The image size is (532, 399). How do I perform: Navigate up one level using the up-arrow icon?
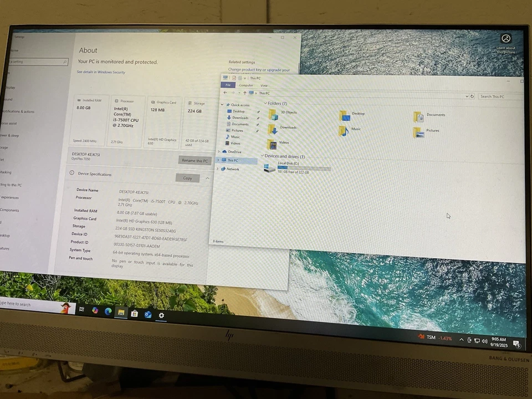244,93
